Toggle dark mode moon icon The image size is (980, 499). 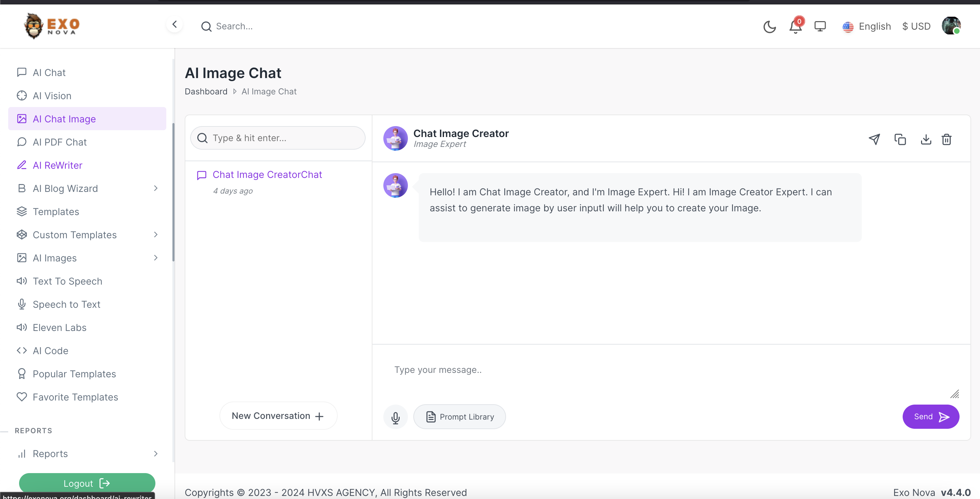769,27
